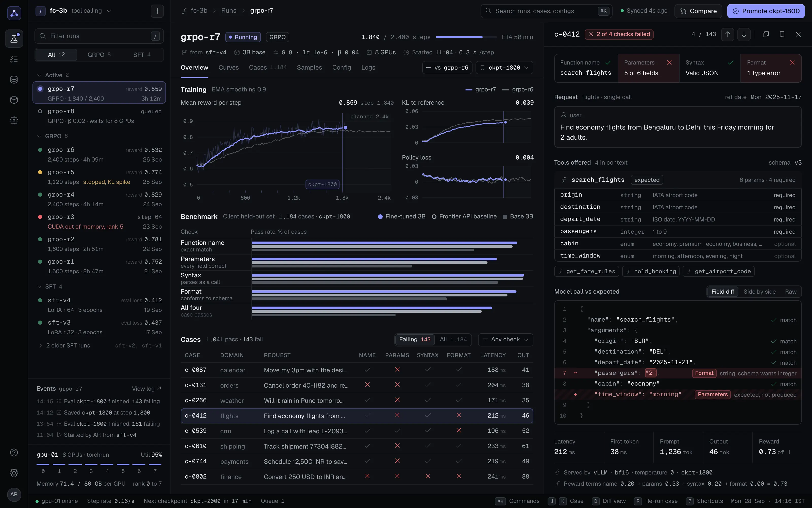Viewport: 812px width, 508px height.
Task: Go to next failing case arrow
Action: coord(744,34)
